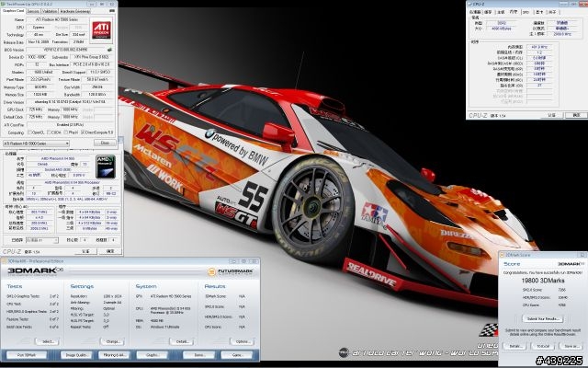Switch to the Sensors tab in GPU-Z
This screenshot has height=368, width=588.
pos(33,11)
